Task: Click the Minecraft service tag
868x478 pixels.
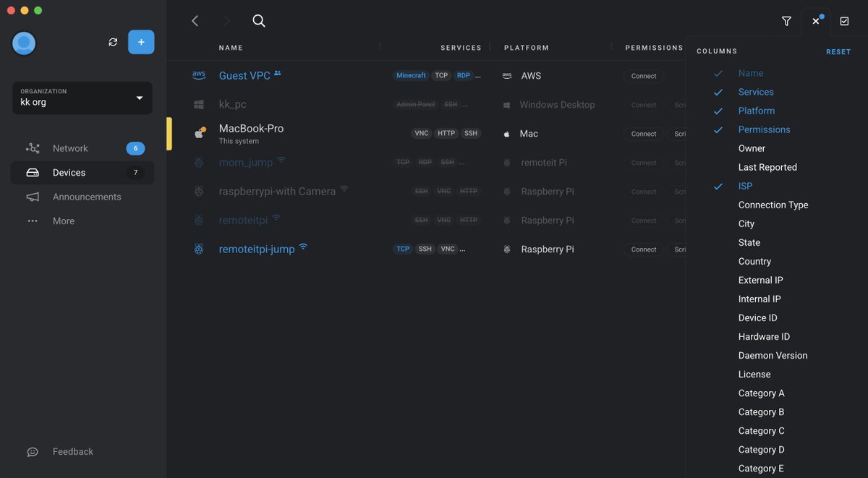Action: click(x=411, y=76)
